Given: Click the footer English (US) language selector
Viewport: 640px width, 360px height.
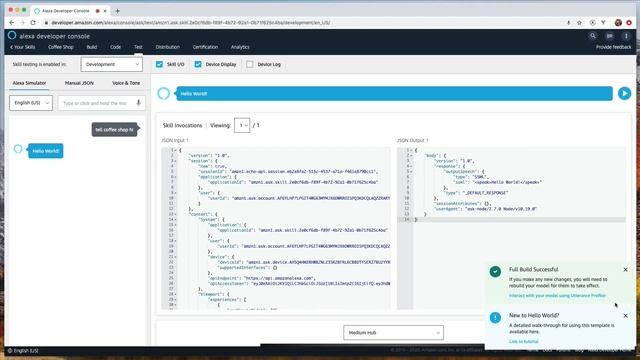Looking at the screenshot, I should 23,351.
